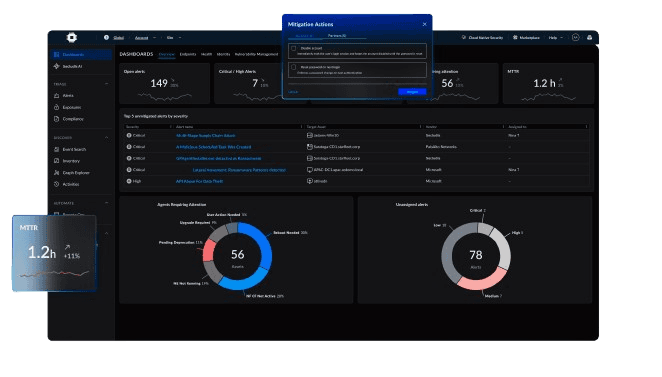Viewport: 662px width, 377px height.
Task: Open the API Abuse For Data Theft alert
Action: click(199, 181)
